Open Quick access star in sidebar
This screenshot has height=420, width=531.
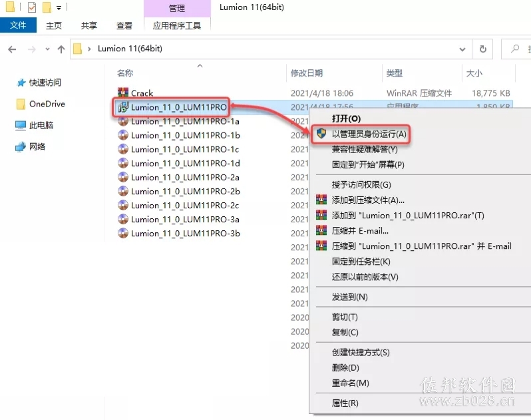click(x=21, y=83)
